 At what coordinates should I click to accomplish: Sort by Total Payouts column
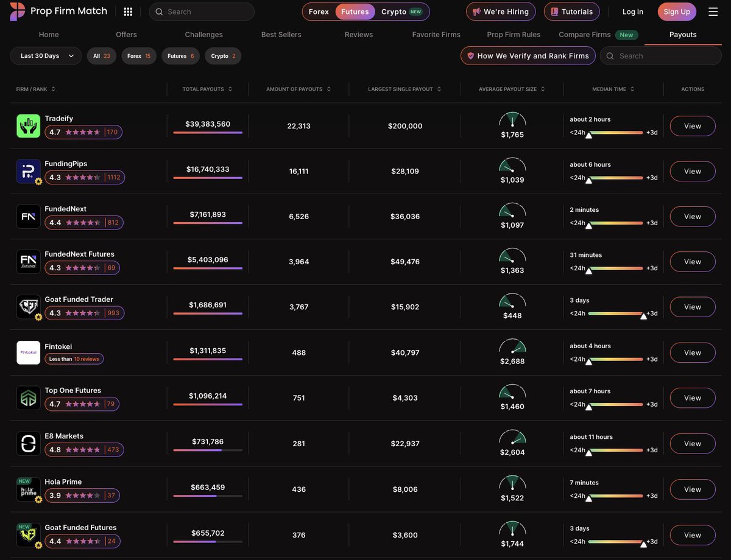[207, 89]
